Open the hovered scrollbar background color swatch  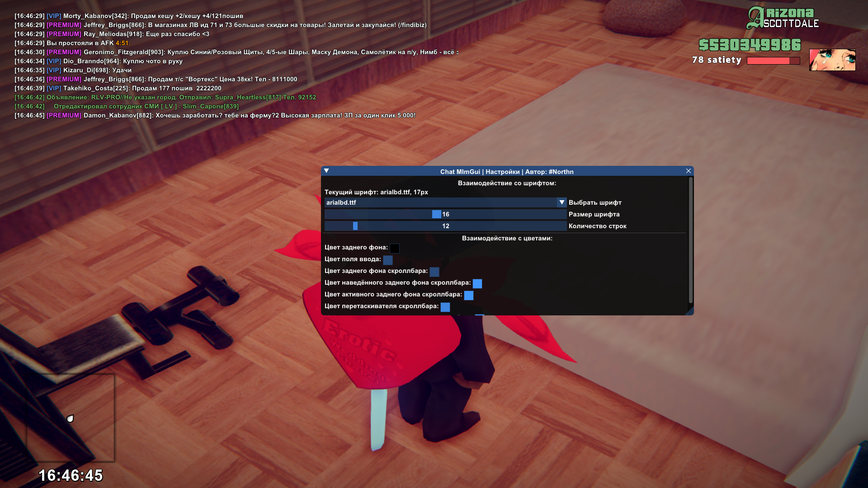click(477, 283)
